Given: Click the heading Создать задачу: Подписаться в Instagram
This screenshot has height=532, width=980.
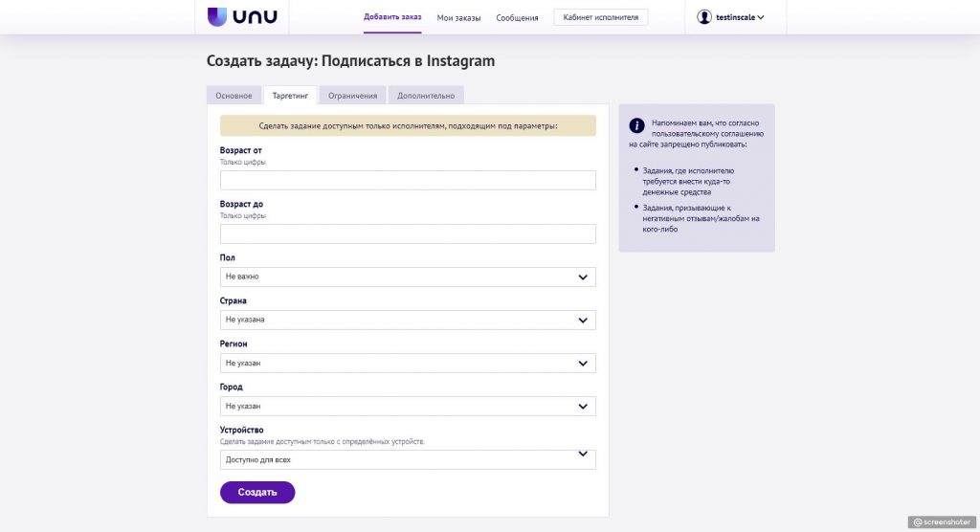Looking at the screenshot, I should [x=350, y=61].
